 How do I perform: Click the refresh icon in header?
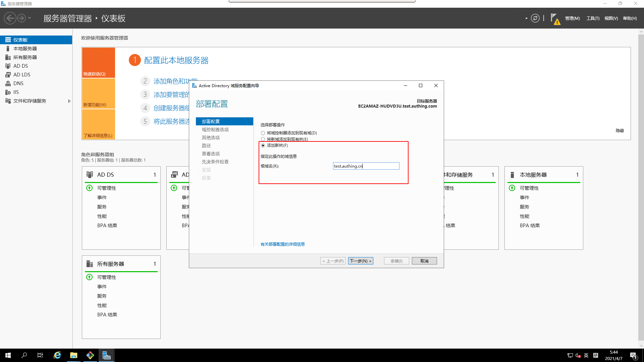535,18
